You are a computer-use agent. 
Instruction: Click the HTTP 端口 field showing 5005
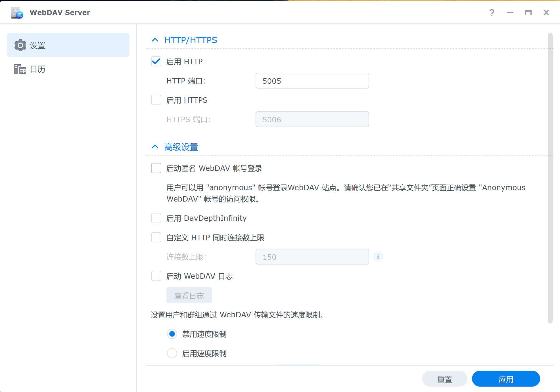[312, 81]
